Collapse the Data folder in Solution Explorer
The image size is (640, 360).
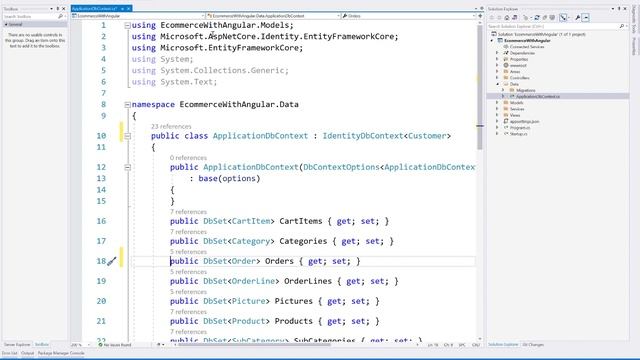(497, 84)
